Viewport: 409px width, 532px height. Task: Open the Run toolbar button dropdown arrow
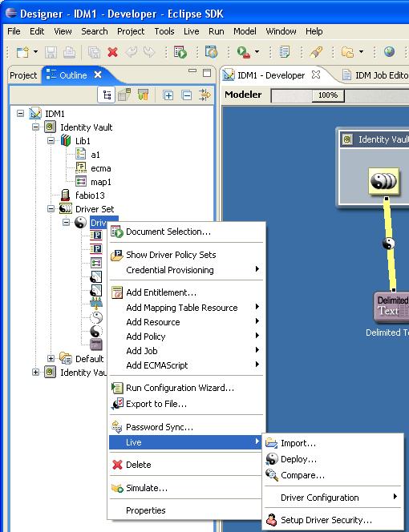point(257,52)
